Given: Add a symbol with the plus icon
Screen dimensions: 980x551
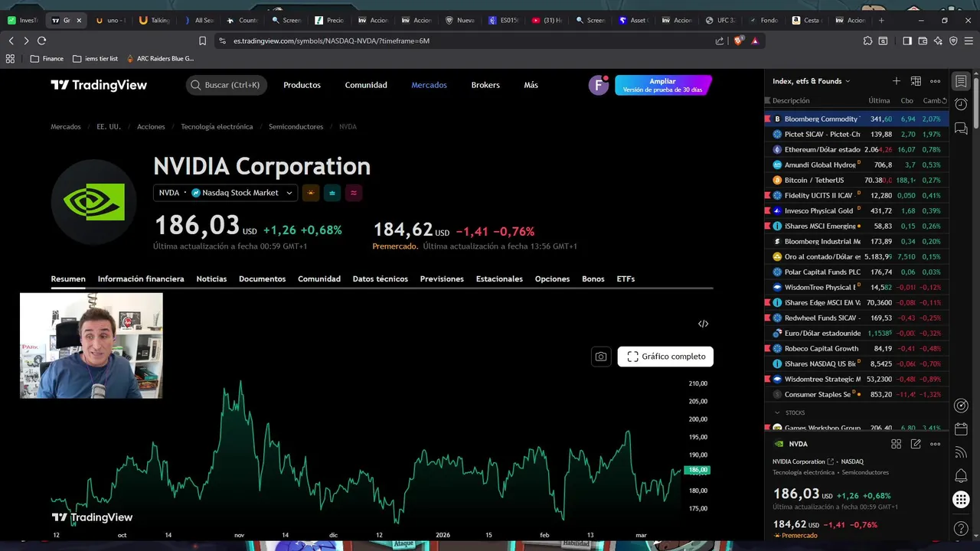Looking at the screenshot, I should (897, 81).
